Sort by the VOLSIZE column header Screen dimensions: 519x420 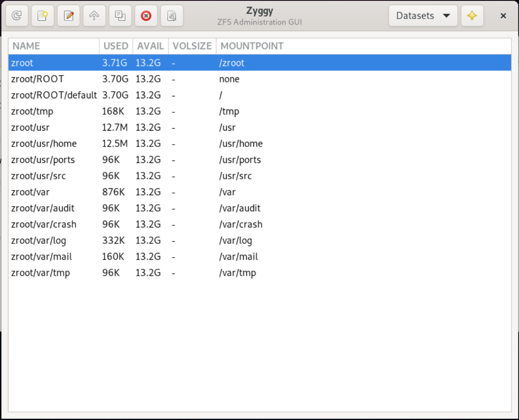pyautogui.click(x=193, y=46)
